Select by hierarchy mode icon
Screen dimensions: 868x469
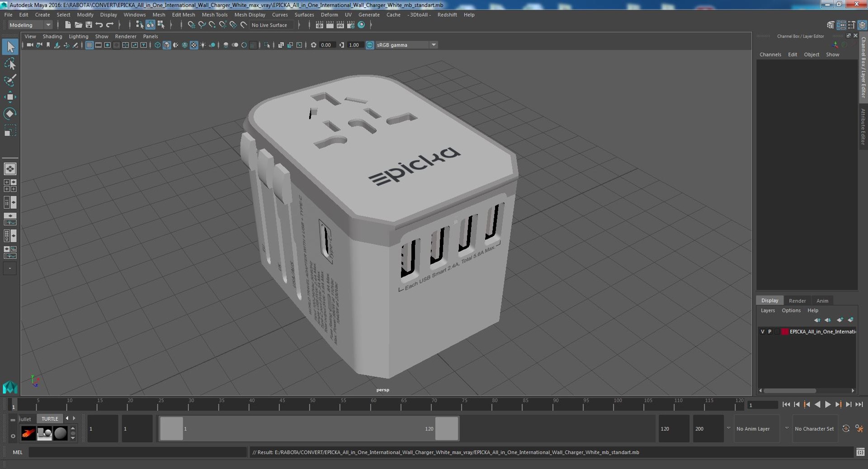[x=140, y=25]
